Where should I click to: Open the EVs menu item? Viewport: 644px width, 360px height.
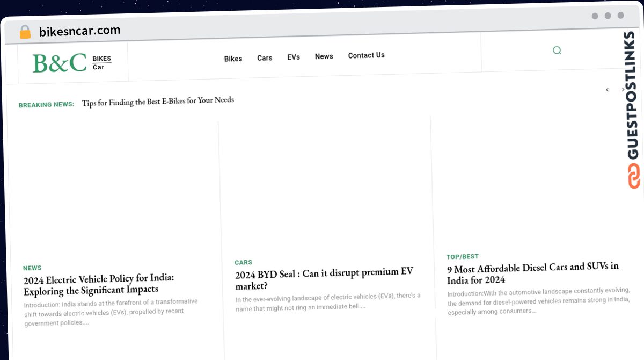pyautogui.click(x=293, y=57)
